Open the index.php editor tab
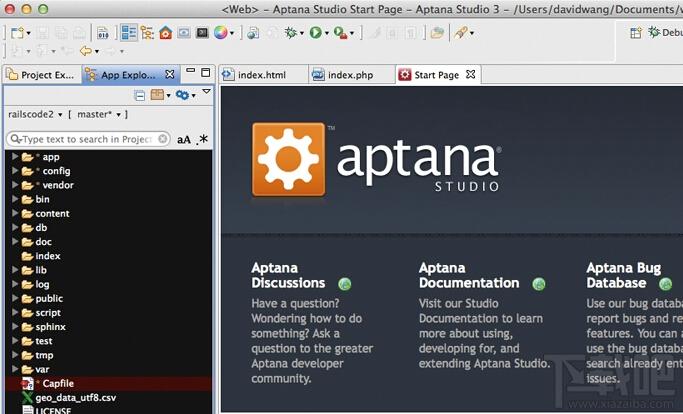The width and height of the screenshot is (683, 414). [x=351, y=75]
